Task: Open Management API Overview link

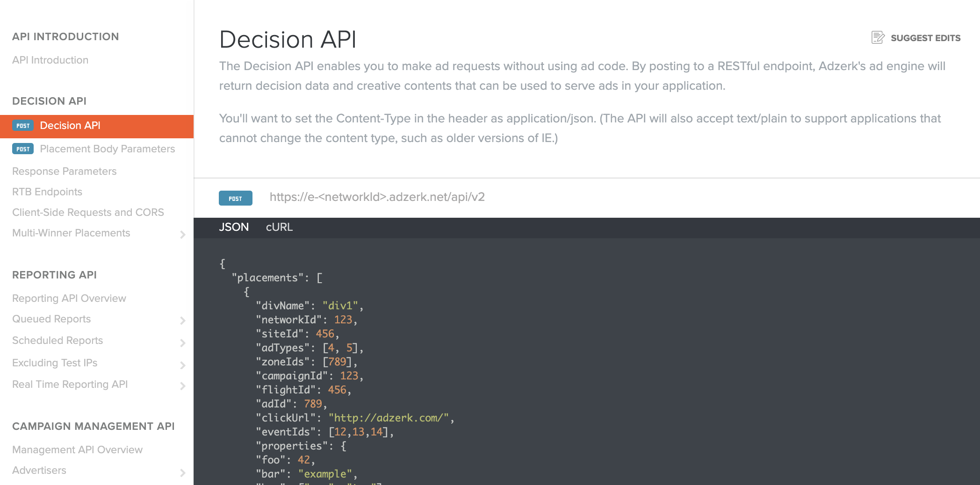Action: point(77,450)
